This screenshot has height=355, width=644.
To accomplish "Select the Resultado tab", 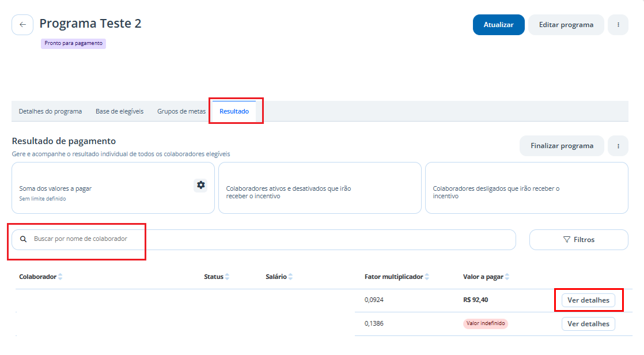I will 234,111.
